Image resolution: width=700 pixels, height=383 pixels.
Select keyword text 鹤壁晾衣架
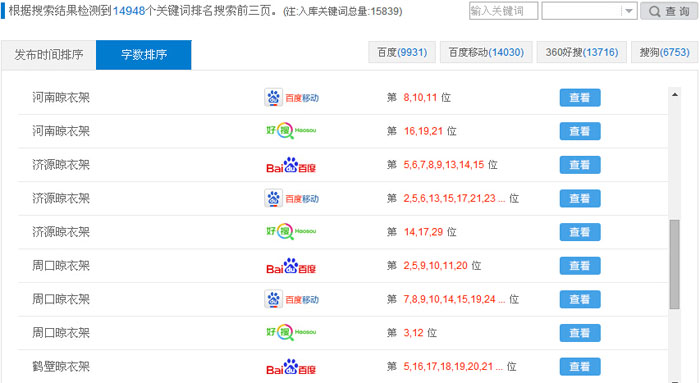click(61, 367)
